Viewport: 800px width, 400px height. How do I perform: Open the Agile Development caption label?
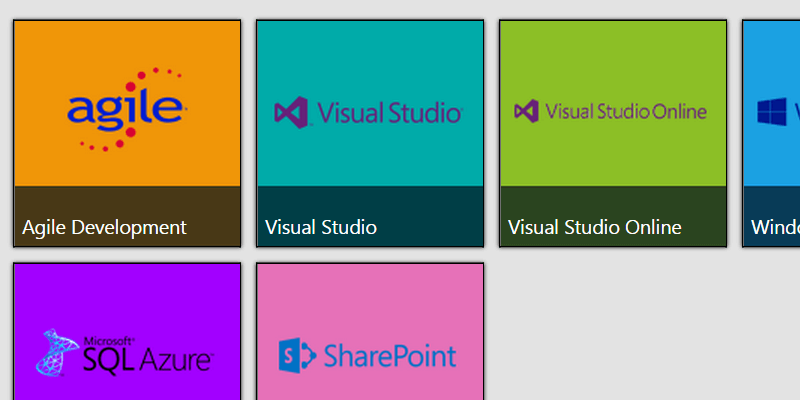click(104, 227)
